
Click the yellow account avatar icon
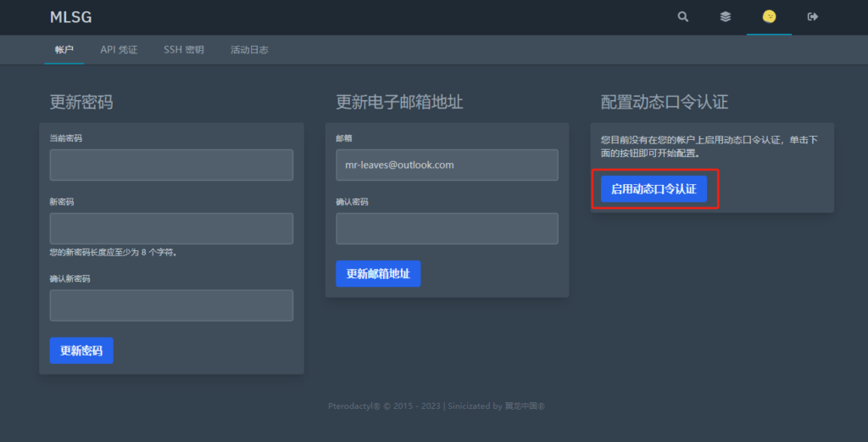coord(769,17)
